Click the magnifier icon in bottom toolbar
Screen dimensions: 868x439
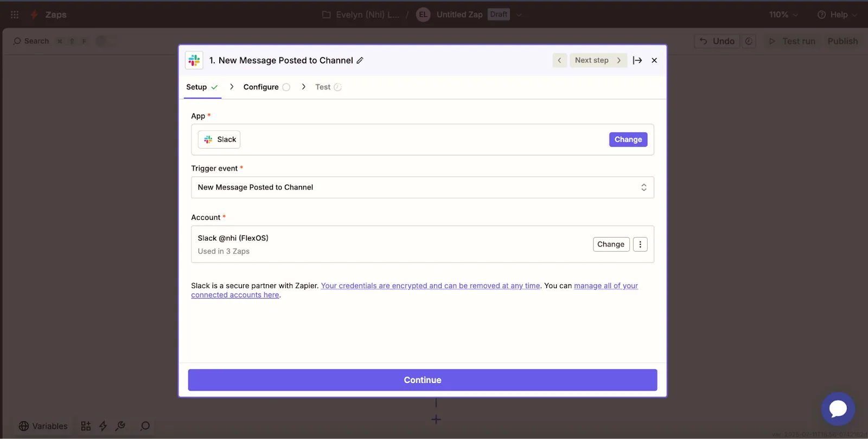click(x=145, y=426)
